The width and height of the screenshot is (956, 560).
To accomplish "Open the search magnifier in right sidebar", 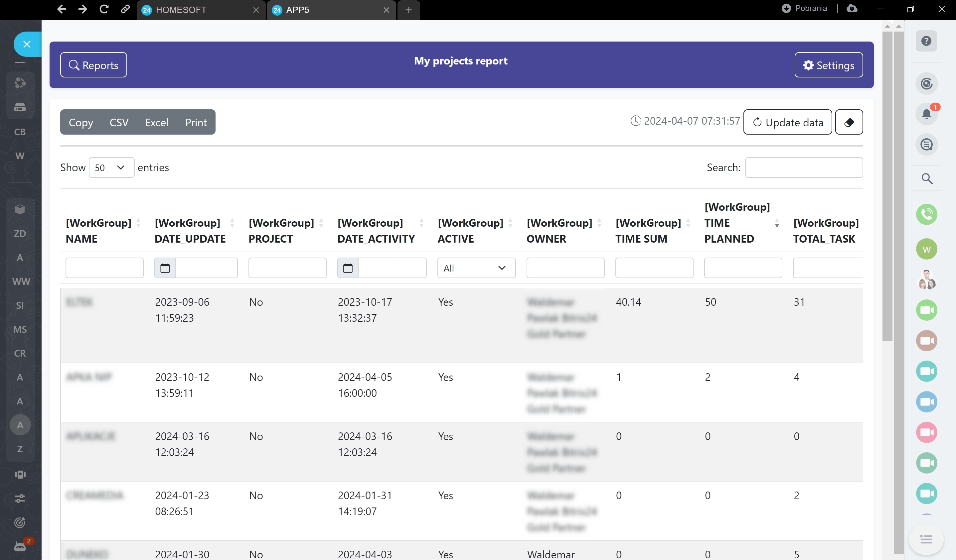I will point(926,178).
